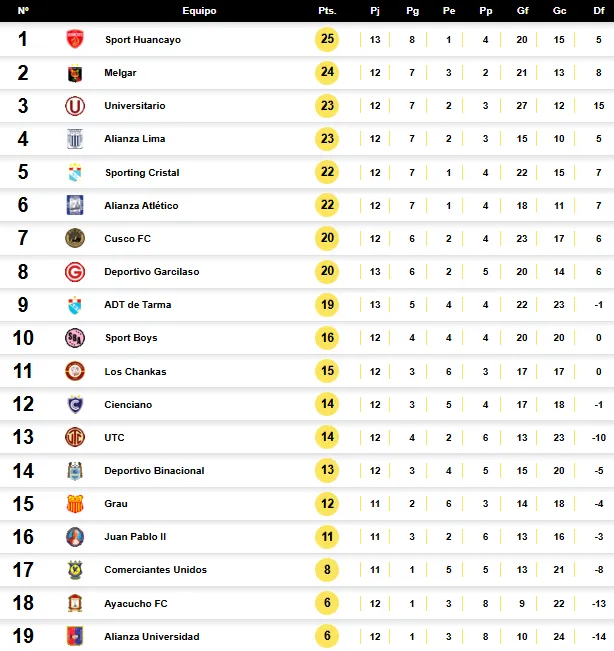Click the Df column header
Screen dimensions: 614x651
pos(599,11)
